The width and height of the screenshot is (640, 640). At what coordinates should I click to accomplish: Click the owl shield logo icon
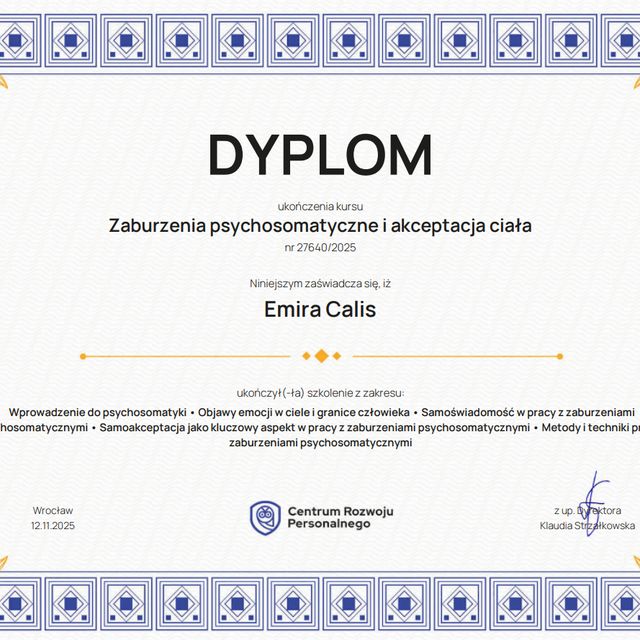265,518
